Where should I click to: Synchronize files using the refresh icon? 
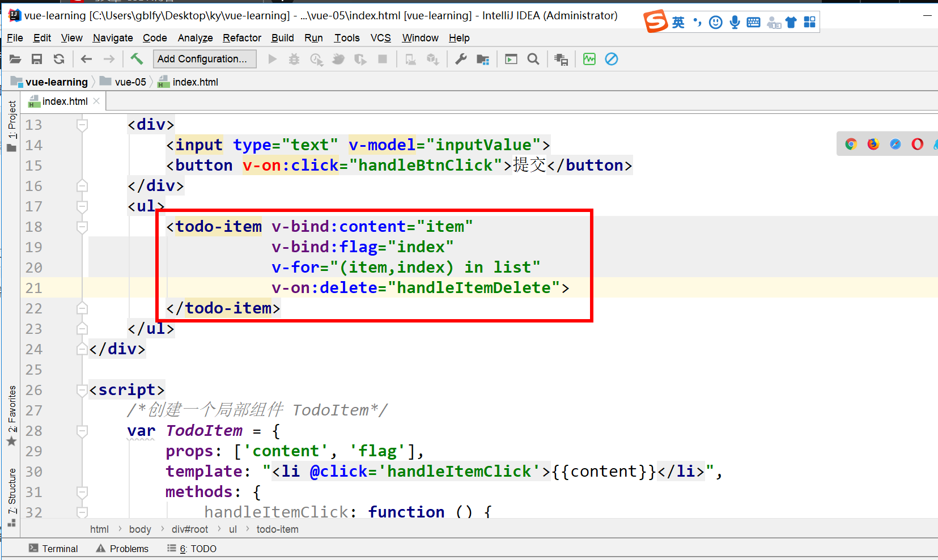click(59, 59)
